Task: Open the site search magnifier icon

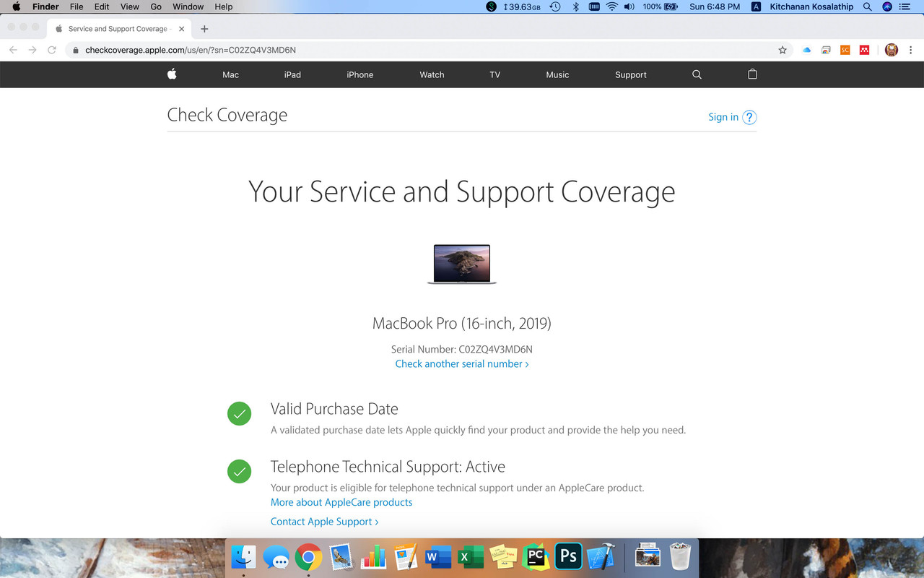Action: tap(697, 74)
